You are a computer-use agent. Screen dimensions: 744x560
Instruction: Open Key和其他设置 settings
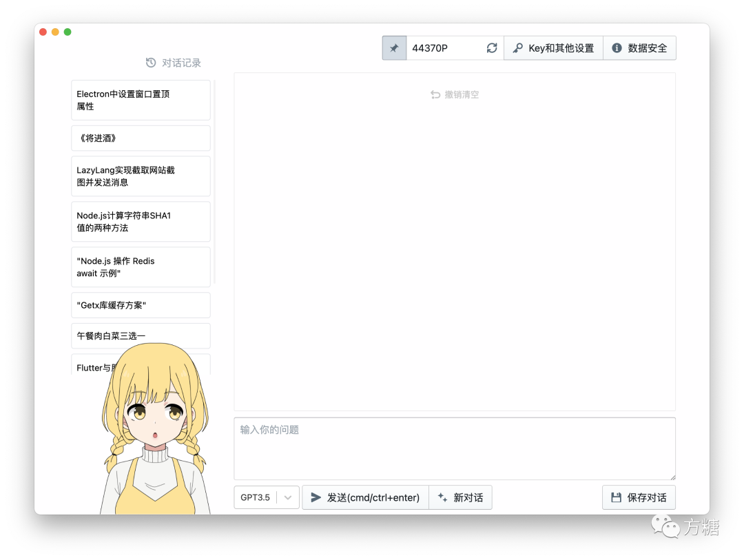click(x=553, y=48)
